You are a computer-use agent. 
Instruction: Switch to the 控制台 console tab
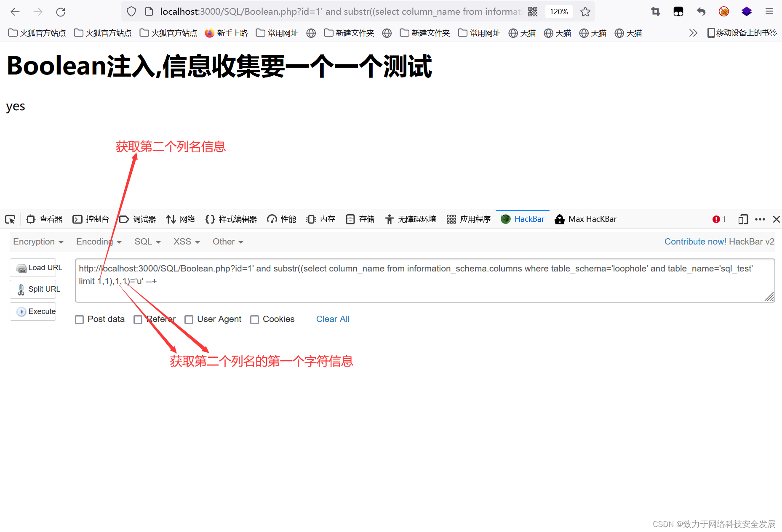pos(91,219)
